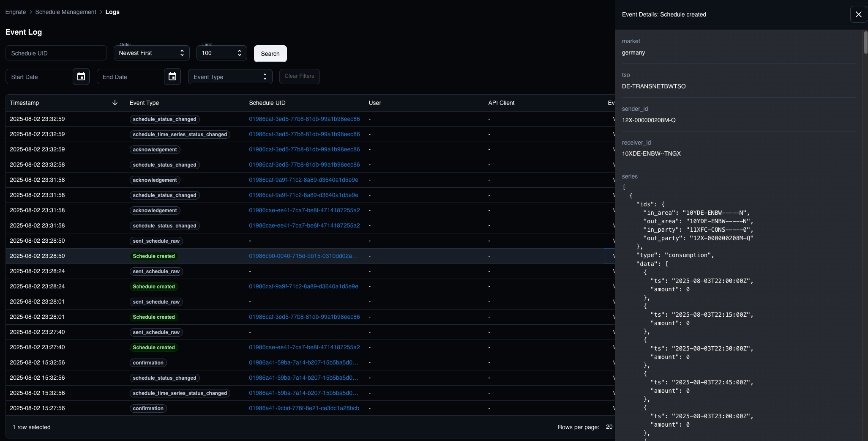This screenshot has width=868, height=441.
Task: Toggle the Timestamp column sort arrow
Action: coord(115,103)
